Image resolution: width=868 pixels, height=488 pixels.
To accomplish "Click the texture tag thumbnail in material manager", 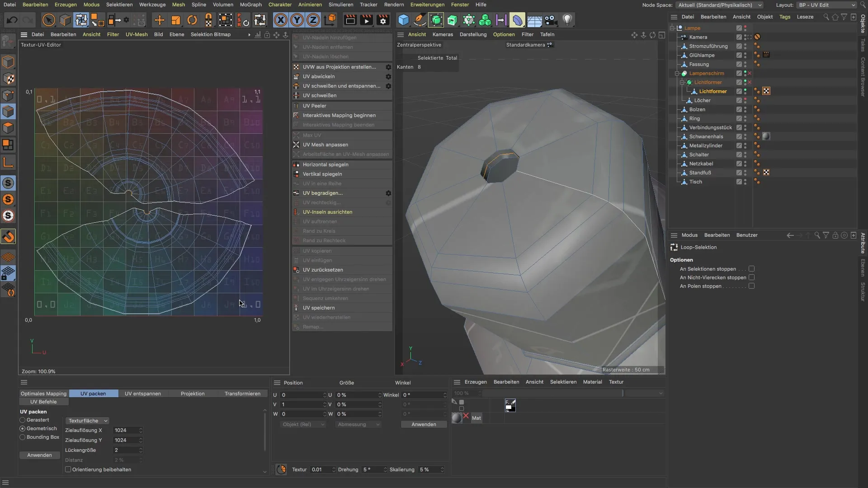I will pyautogui.click(x=510, y=405).
